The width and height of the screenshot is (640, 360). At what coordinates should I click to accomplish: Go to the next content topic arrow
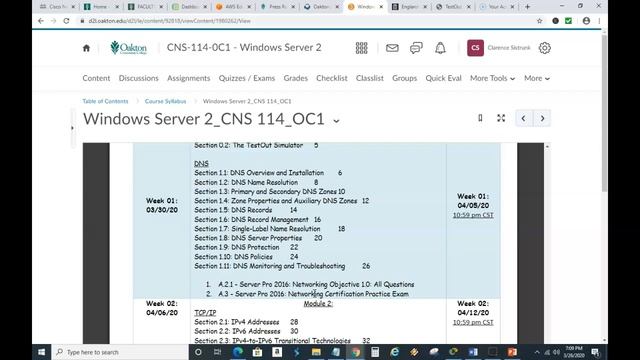coord(542,118)
